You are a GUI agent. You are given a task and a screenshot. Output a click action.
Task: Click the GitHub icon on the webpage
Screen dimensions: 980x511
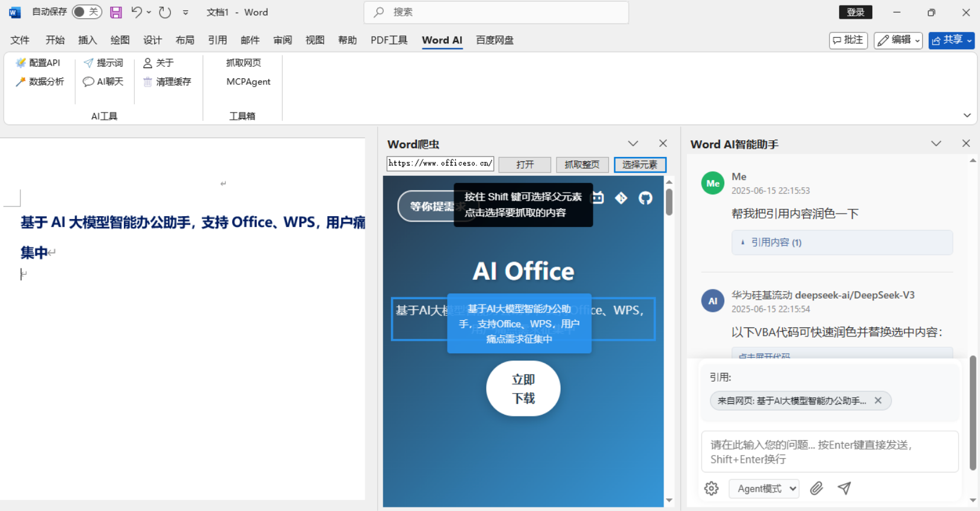tap(646, 198)
